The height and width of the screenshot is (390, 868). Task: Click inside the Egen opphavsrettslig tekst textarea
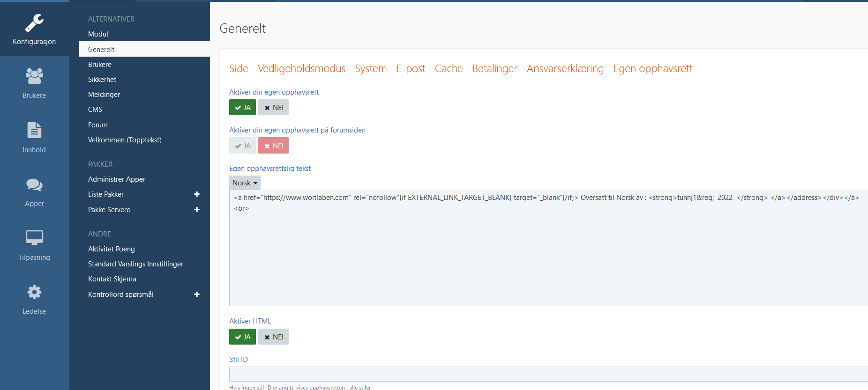coord(548,258)
